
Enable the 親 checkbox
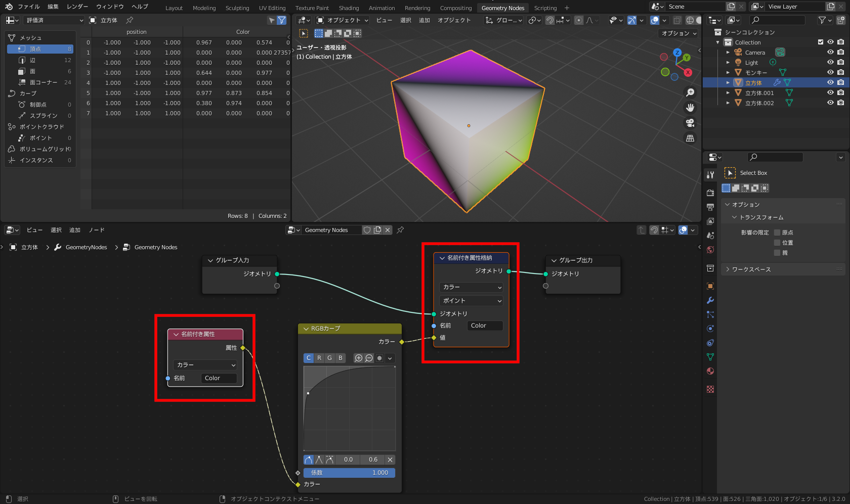[777, 253]
